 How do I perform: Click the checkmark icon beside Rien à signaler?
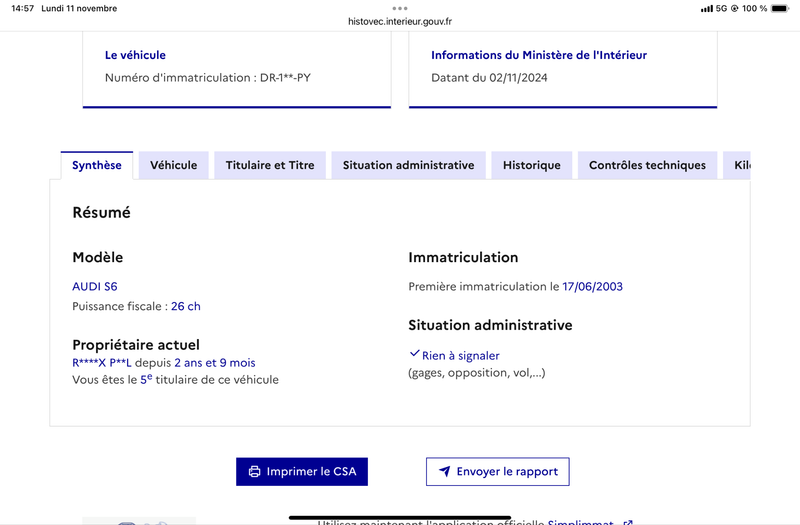coord(414,353)
